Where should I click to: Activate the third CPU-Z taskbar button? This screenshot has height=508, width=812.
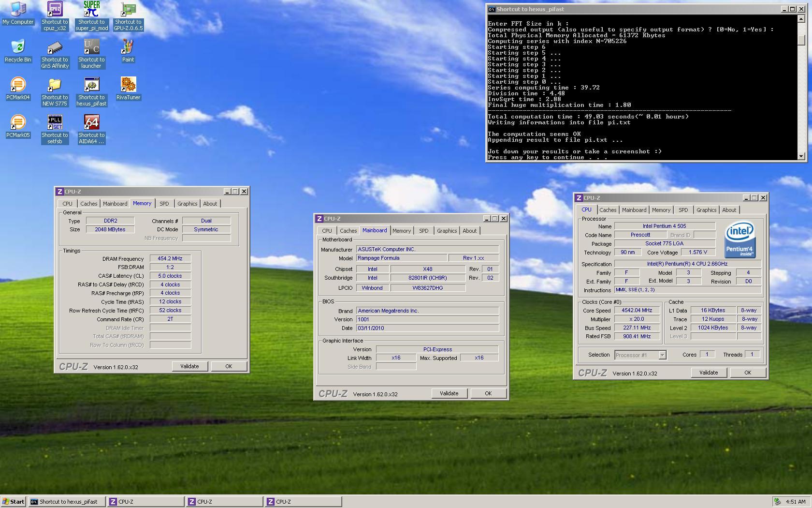(304, 502)
